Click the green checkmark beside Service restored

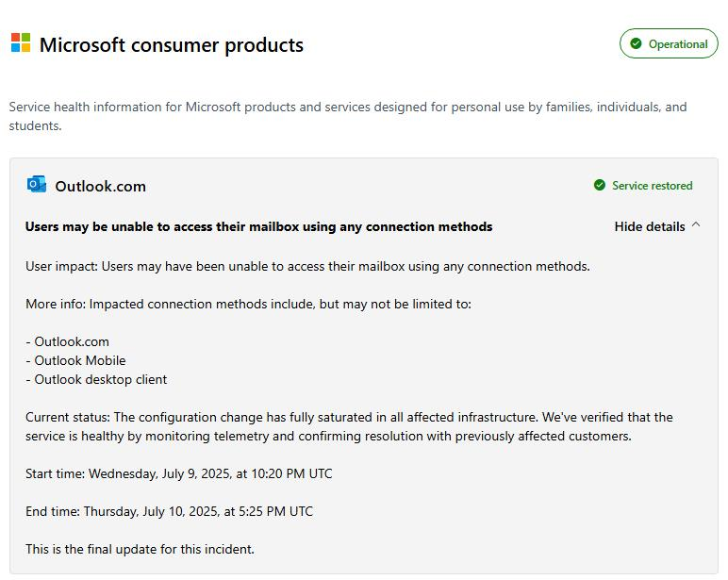pyautogui.click(x=600, y=186)
